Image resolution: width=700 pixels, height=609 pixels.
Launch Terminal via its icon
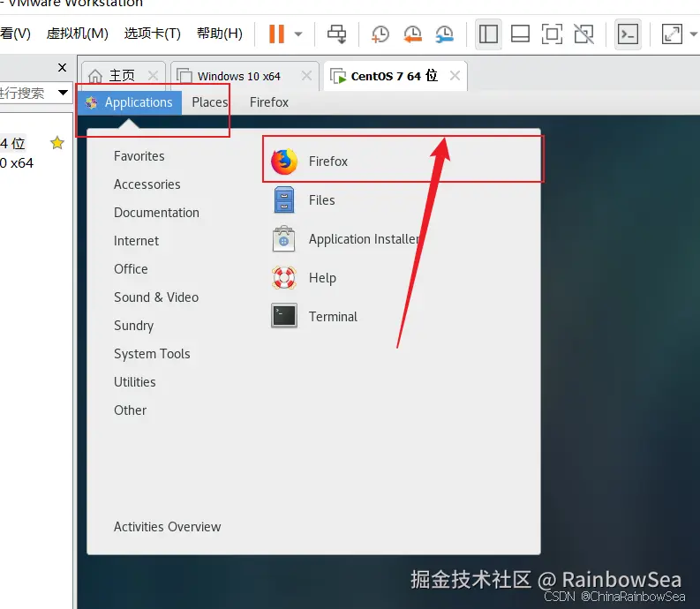coord(284,316)
